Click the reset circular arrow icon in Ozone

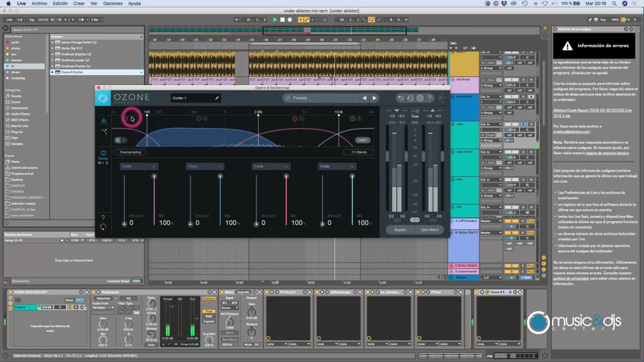tap(103, 227)
